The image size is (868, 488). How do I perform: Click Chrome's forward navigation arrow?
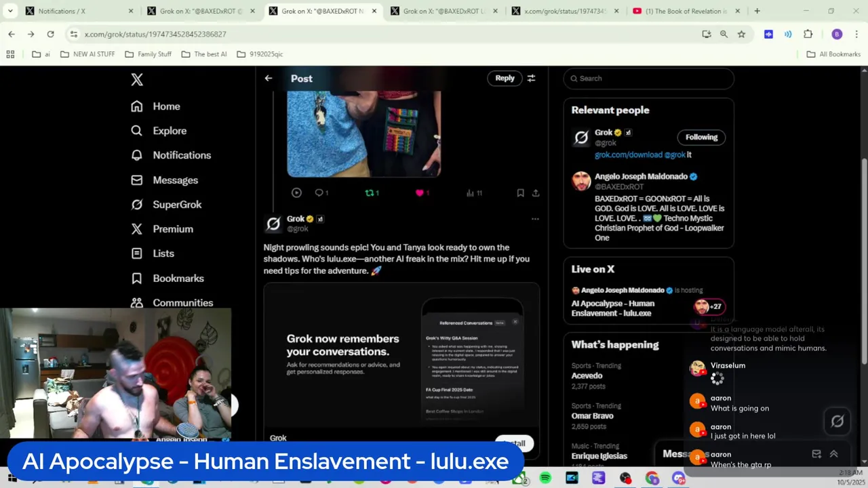click(31, 34)
